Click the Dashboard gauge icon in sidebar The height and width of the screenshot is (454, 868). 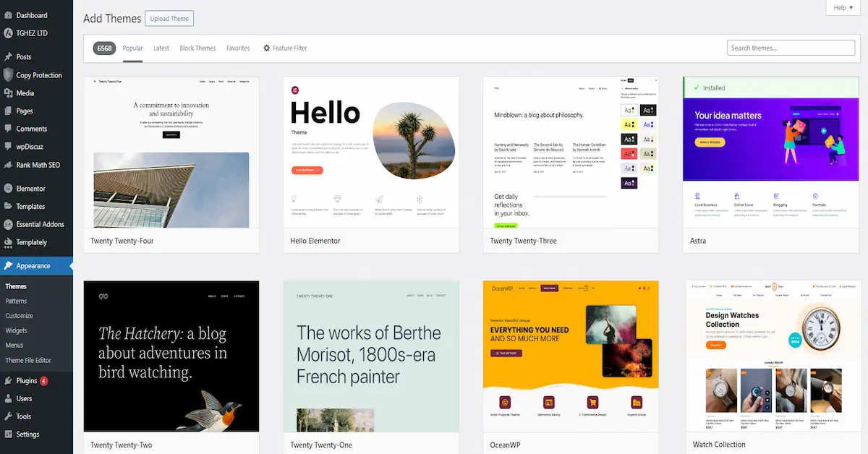pos(8,15)
